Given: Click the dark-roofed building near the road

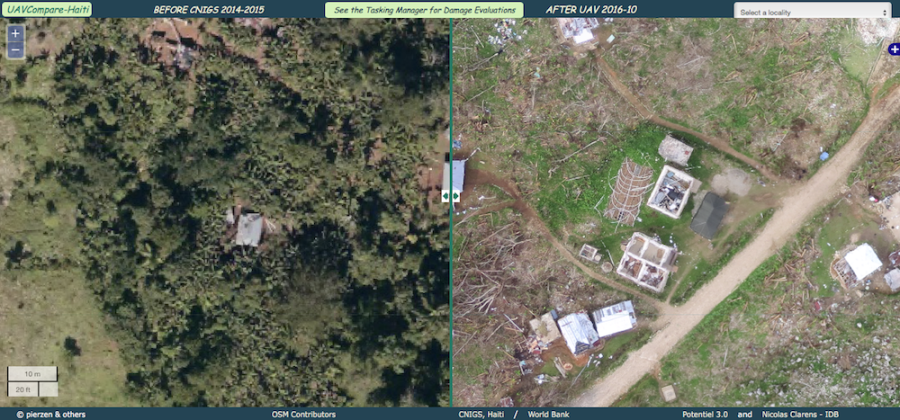Looking at the screenshot, I should tap(709, 215).
